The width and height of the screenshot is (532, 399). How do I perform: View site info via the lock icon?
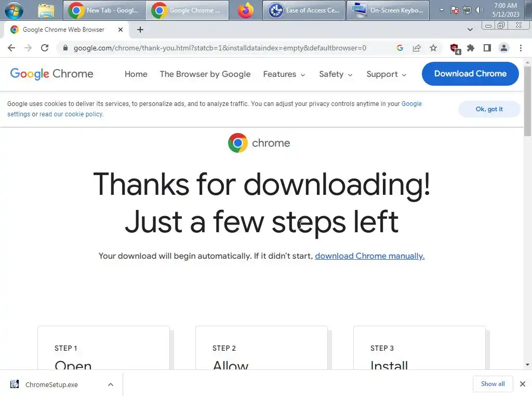coord(65,48)
